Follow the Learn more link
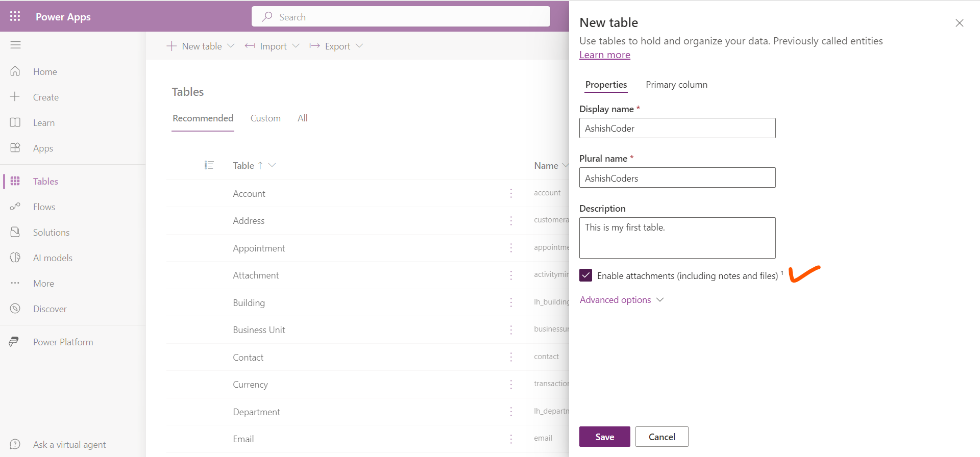 click(x=605, y=55)
